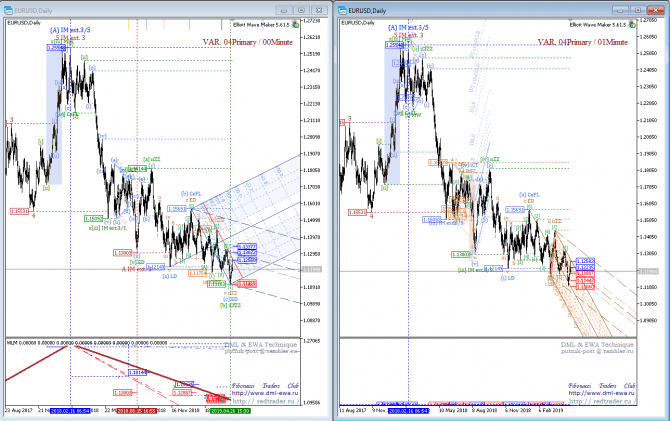Close the 01Minute EURUSD chart window

[655, 10]
